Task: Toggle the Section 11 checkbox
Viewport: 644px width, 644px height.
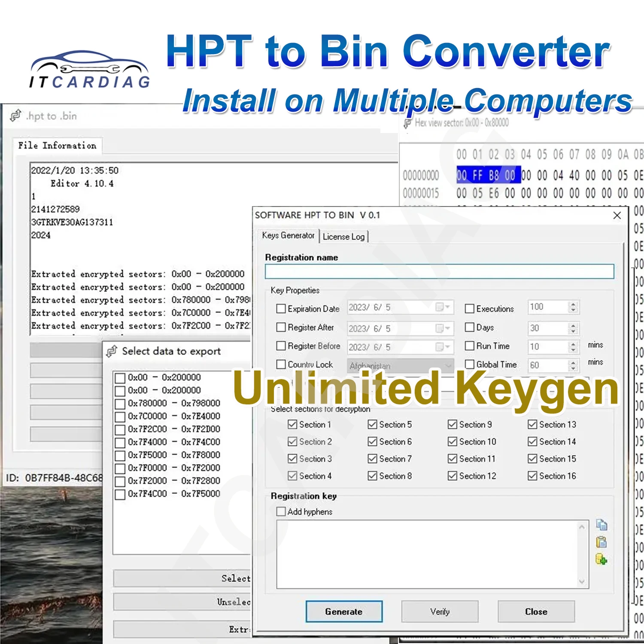Action: pos(452,459)
